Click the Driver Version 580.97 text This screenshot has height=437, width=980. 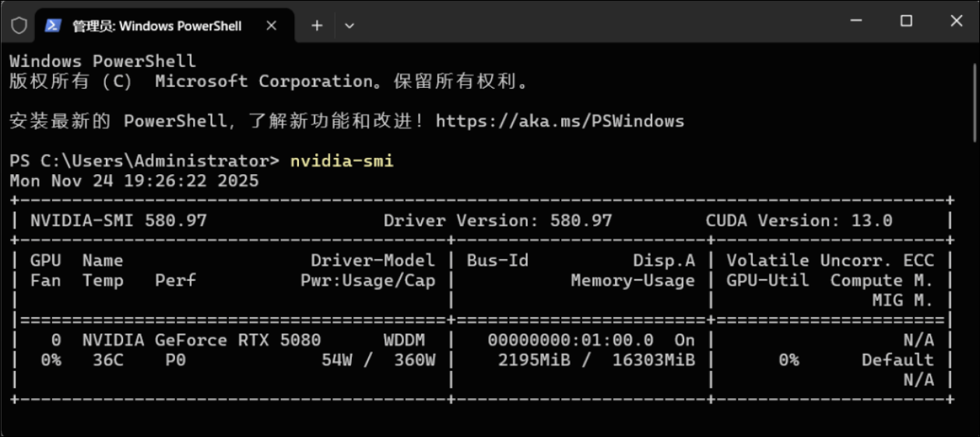(x=497, y=221)
